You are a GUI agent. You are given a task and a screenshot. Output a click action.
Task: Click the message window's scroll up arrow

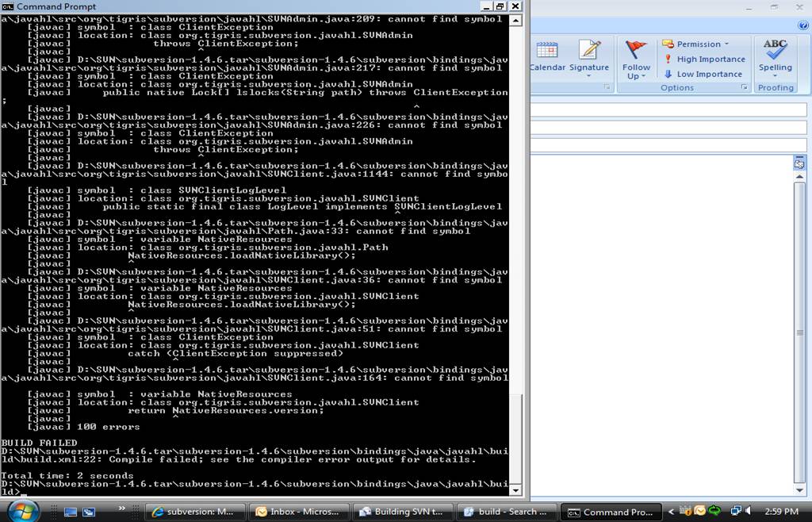point(799,177)
